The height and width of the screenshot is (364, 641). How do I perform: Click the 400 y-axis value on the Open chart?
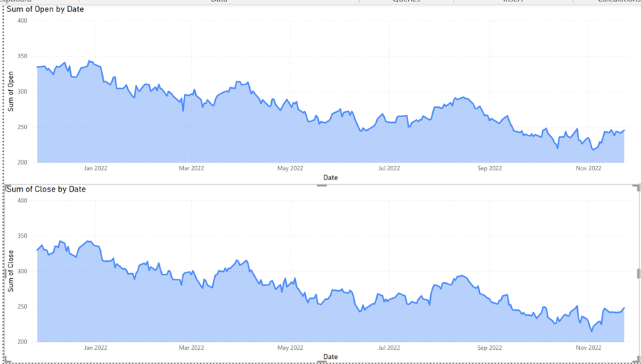pos(22,21)
